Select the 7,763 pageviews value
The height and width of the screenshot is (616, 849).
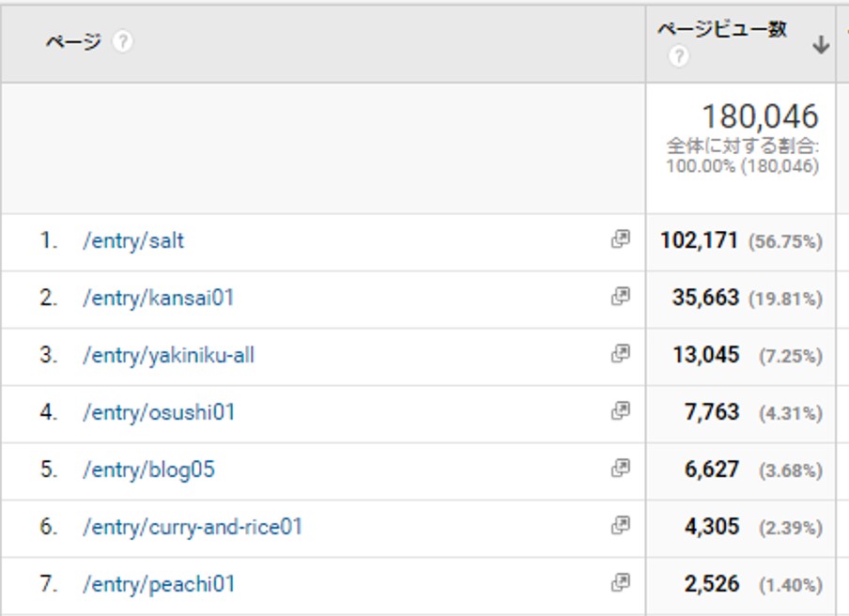click(712, 412)
